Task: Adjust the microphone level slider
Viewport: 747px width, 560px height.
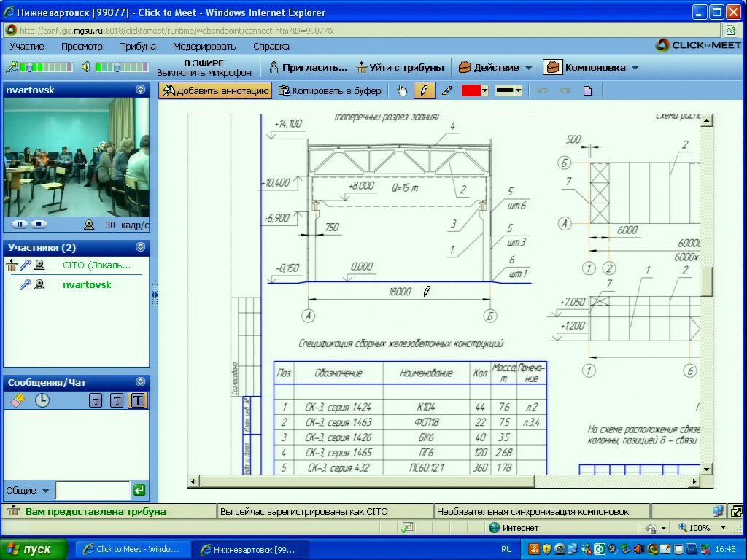Action: 46,67
